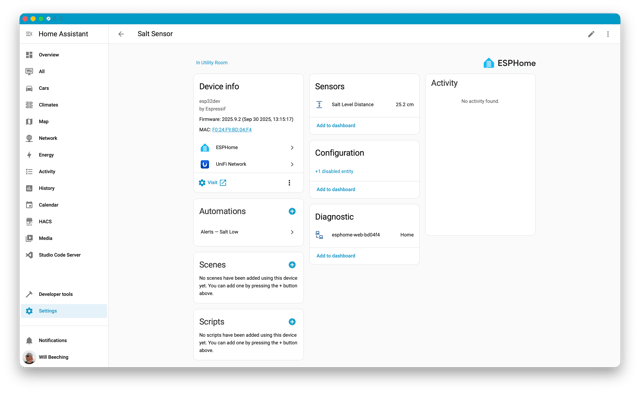640x393 pixels.
Task: Click the 'Alerts – Salt Low' automation name
Action: point(220,232)
